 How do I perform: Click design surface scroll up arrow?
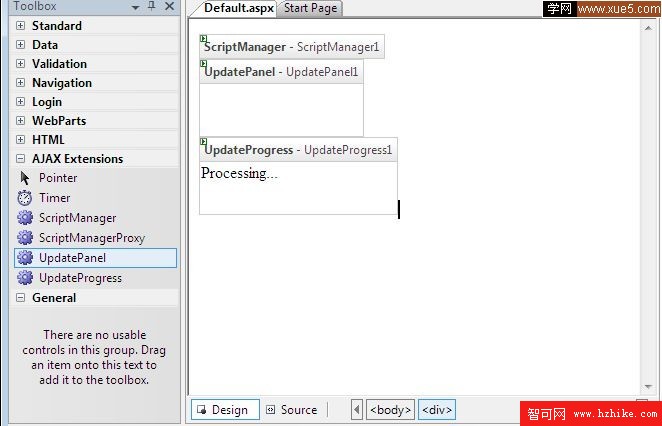click(648, 28)
